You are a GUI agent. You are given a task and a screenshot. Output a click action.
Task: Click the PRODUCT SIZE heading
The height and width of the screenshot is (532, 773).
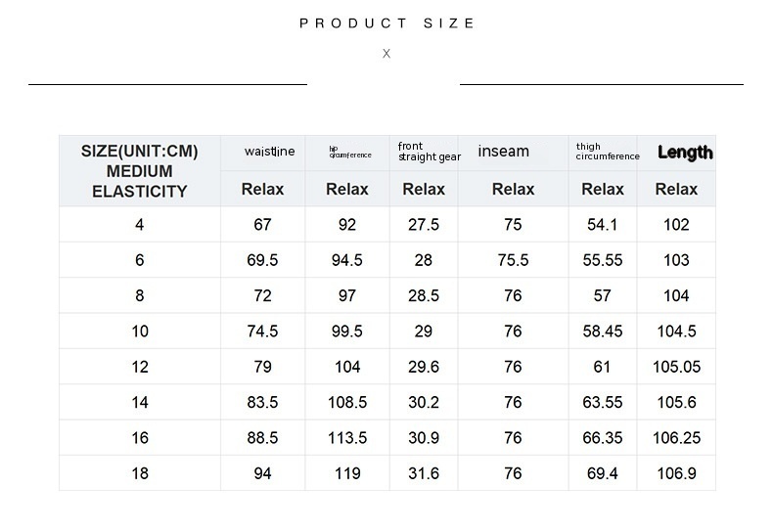[x=386, y=23]
